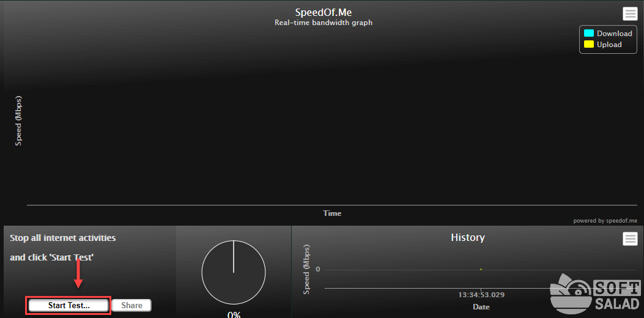644x318 pixels.
Task: Click the Share button
Action: click(x=131, y=305)
